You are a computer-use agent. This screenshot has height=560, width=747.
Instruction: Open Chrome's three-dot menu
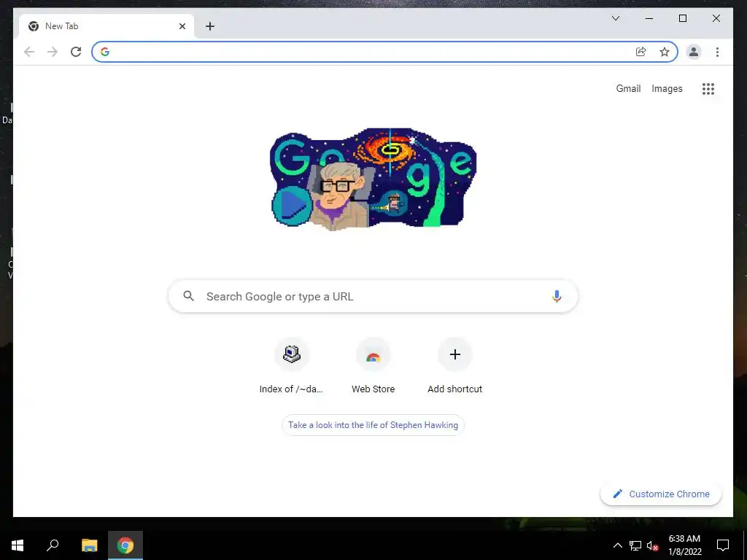click(x=717, y=52)
